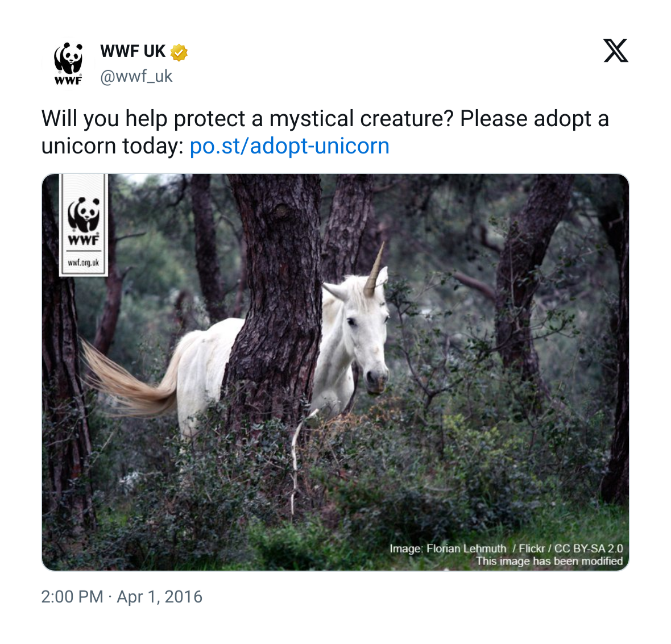Click the X logo in the corner
The width and height of the screenshot is (671, 644).
click(616, 51)
